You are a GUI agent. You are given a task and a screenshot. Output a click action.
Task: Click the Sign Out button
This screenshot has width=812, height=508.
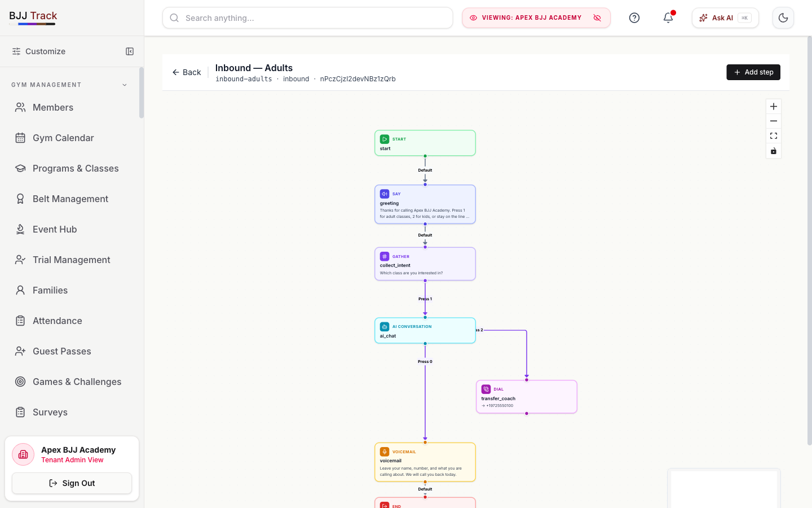(x=72, y=483)
